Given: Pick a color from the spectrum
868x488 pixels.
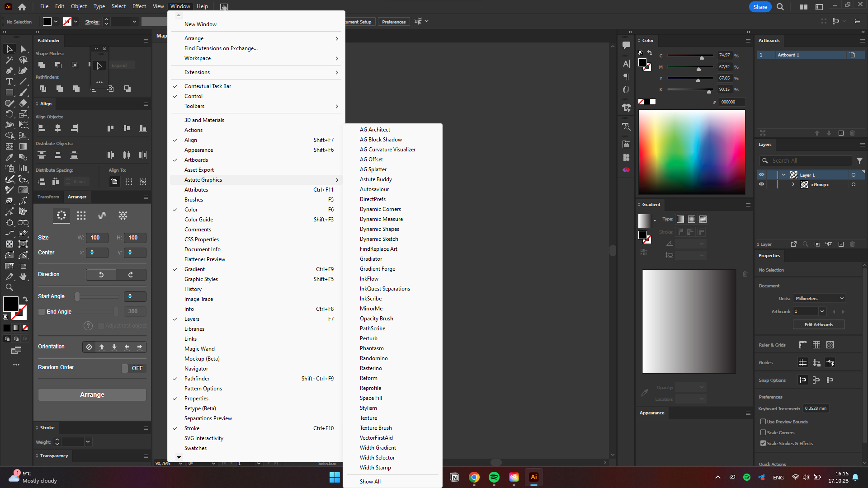Looking at the screenshot, I should tap(692, 152).
